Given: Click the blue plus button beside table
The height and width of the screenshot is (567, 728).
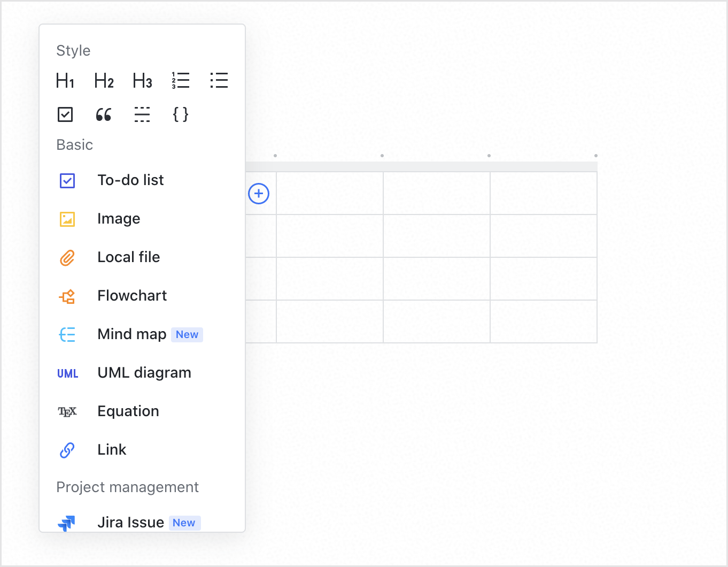Looking at the screenshot, I should pos(259,194).
